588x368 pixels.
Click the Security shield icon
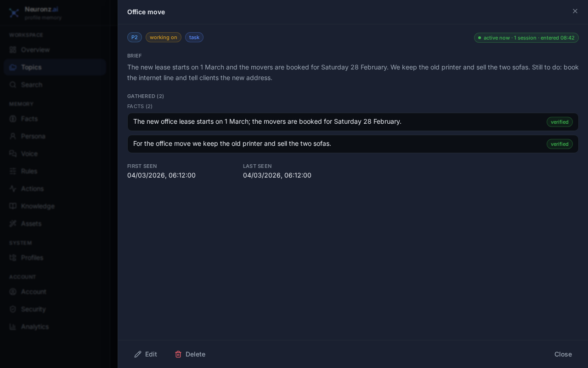13,309
